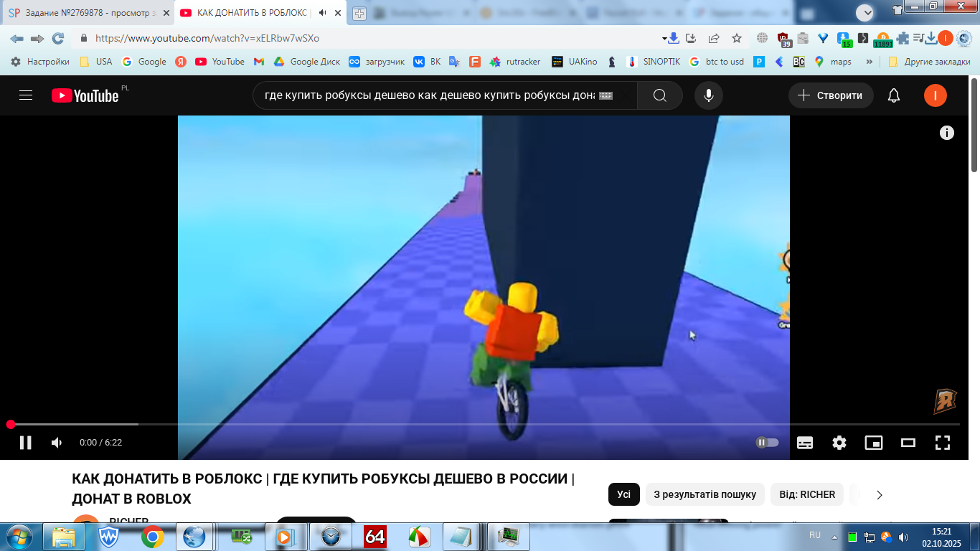This screenshot has width=980, height=551.
Task: Show video info card icon
Action: [947, 133]
